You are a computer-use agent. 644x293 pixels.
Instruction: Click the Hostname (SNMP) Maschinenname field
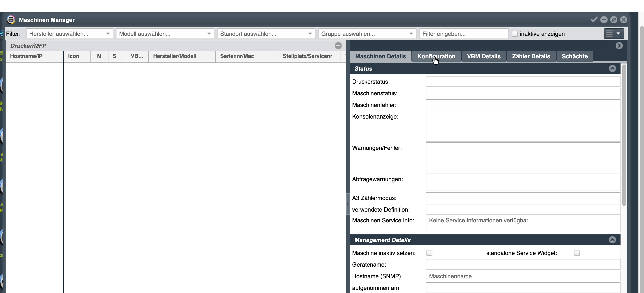coord(523,276)
